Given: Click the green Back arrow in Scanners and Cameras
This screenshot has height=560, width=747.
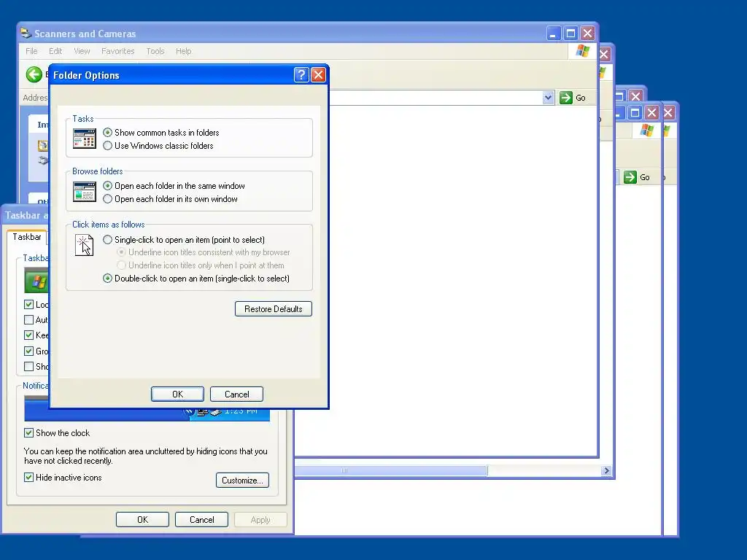Looking at the screenshot, I should [x=34, y=74].
